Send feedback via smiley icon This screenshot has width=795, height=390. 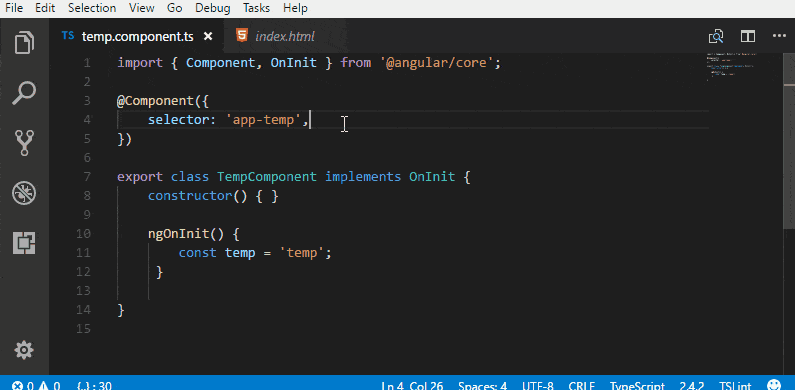[x=775, y=385]
